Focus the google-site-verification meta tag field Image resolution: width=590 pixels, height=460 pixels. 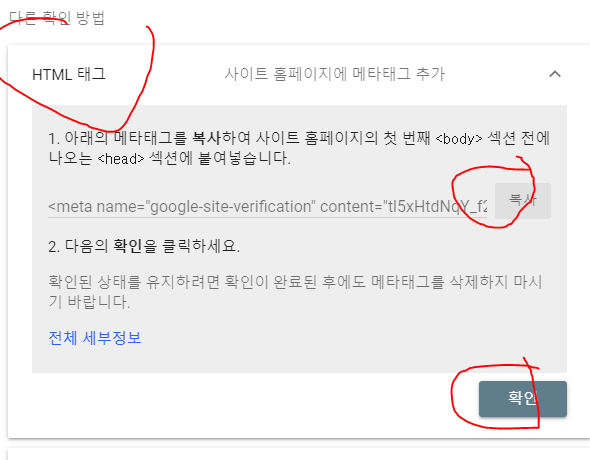point(268,206)
